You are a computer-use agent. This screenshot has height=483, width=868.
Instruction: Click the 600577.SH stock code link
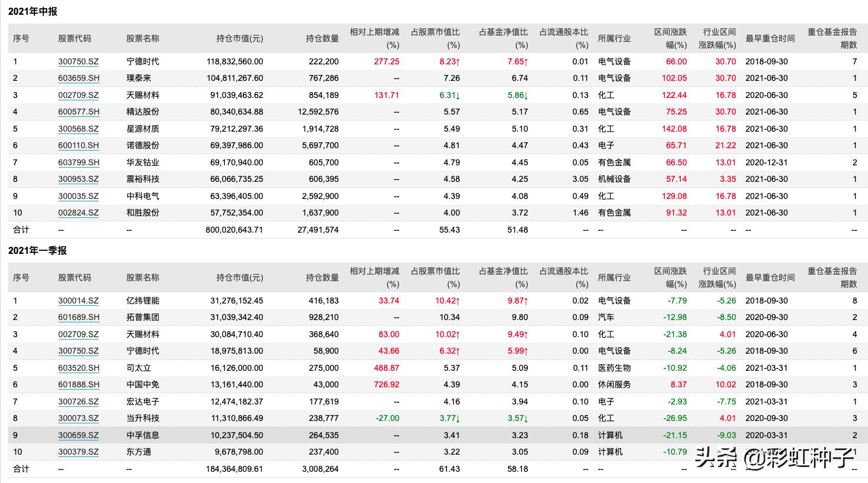pos(79,112)
